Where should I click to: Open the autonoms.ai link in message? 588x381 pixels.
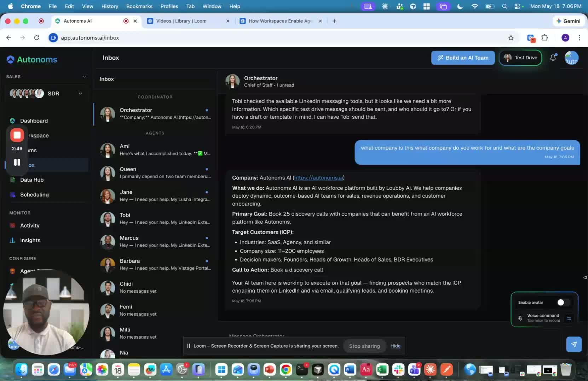coord(318,178)
